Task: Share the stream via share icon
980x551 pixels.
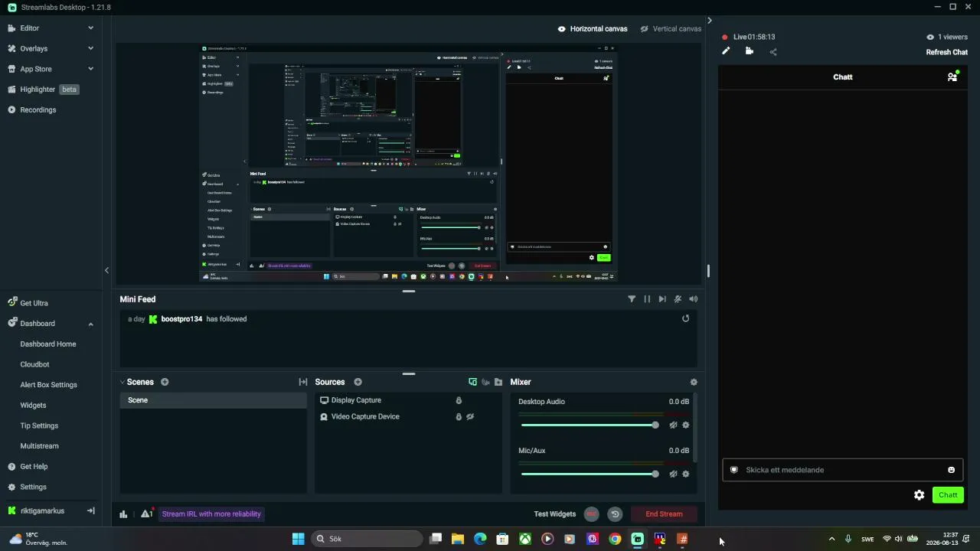Action: (x=773, y=52)
